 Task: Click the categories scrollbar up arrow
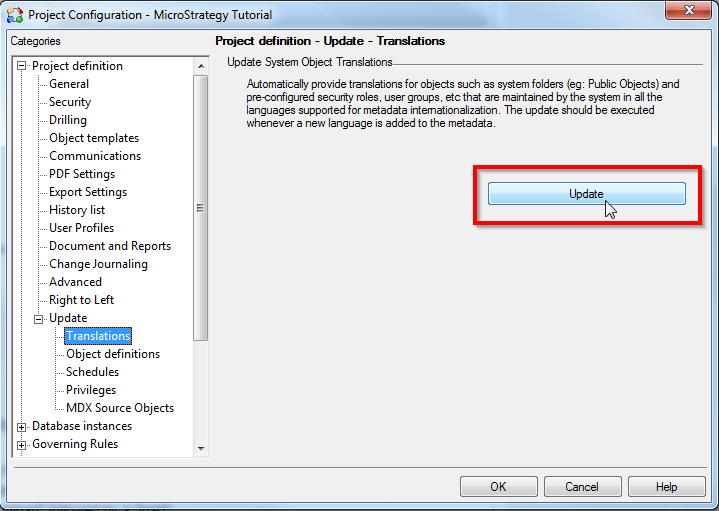click(x=201, y=66)
